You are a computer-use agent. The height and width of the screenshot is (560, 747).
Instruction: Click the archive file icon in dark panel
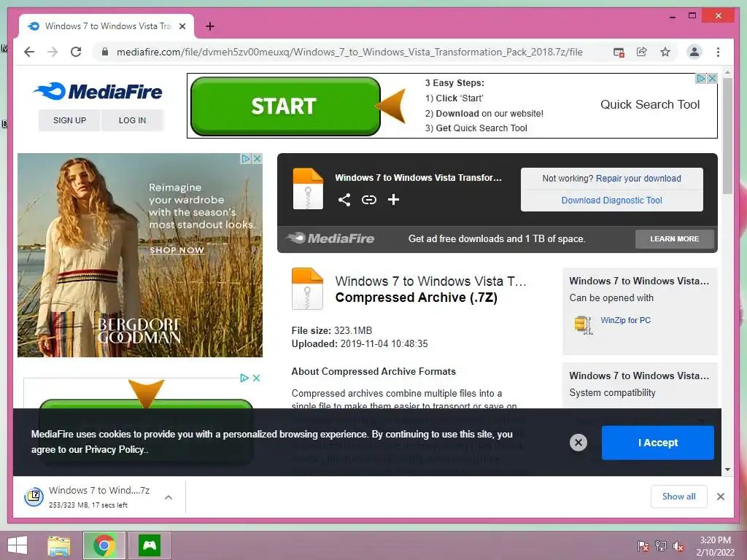[308, 189]
